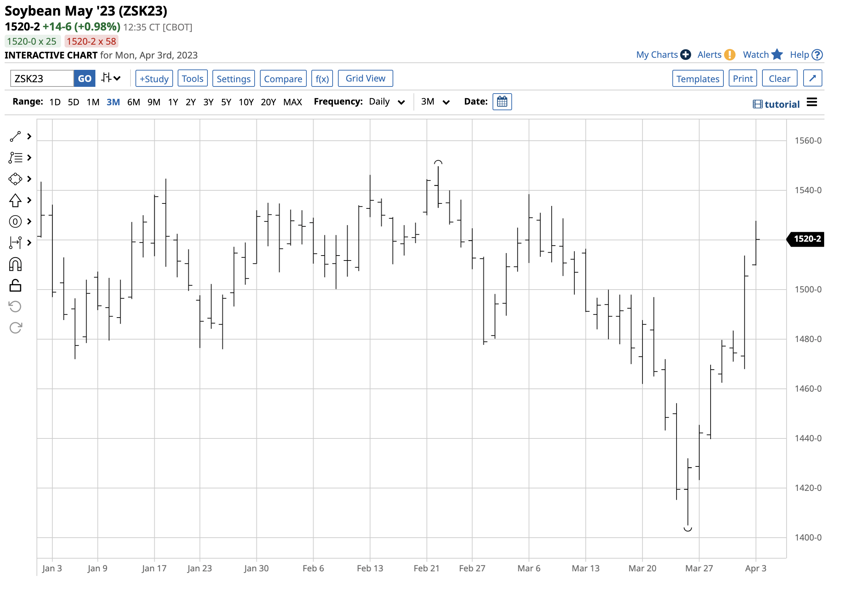This screenshot has height=616, width=861.
Task: Toggle the magnet snap mode
Action: (x=15, y=264)
